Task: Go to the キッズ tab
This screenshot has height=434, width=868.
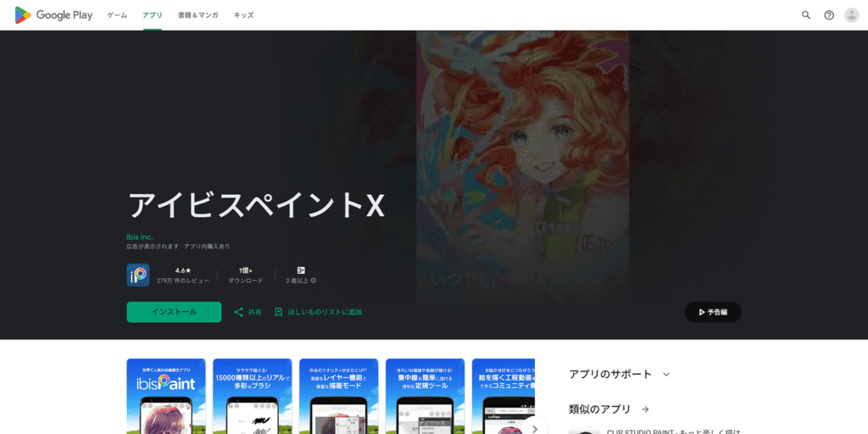Action: pyautogui.click(x=243, y=15)
